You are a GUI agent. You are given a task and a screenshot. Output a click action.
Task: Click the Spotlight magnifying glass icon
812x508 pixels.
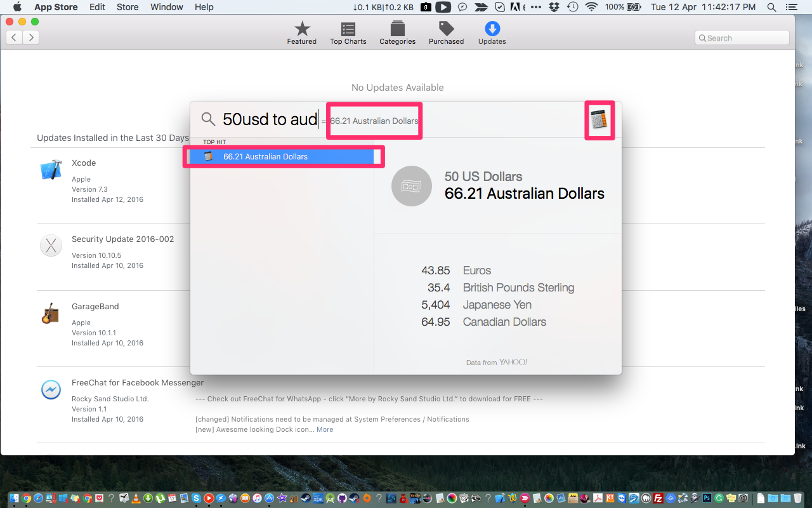coord(208,119)
